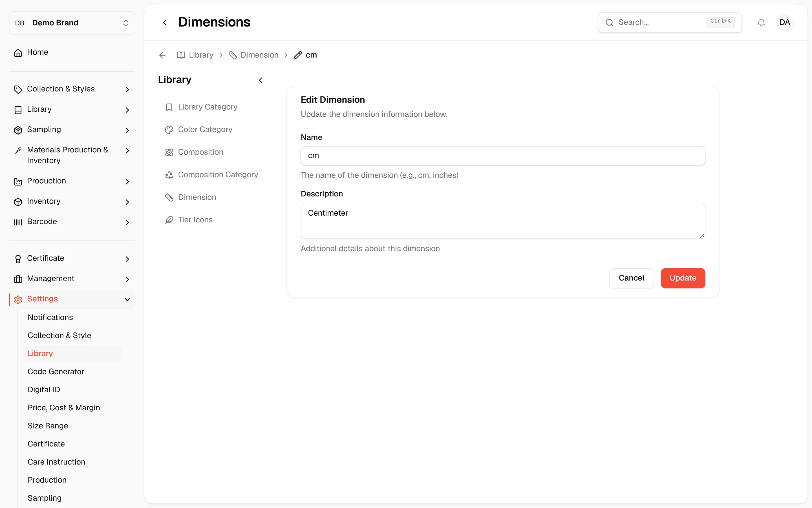Image resolution: width=812 pixels, height=508 pixels.
Task: Click the Search box
Action: pyautogui.click(x=669, y=23)
